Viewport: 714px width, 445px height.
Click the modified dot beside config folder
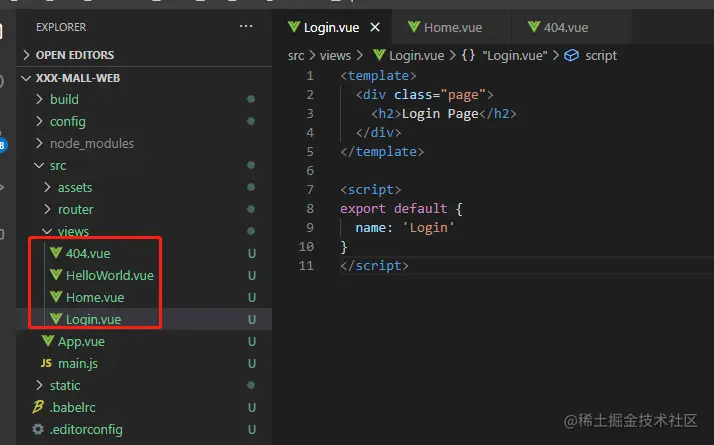coord(251,121)
